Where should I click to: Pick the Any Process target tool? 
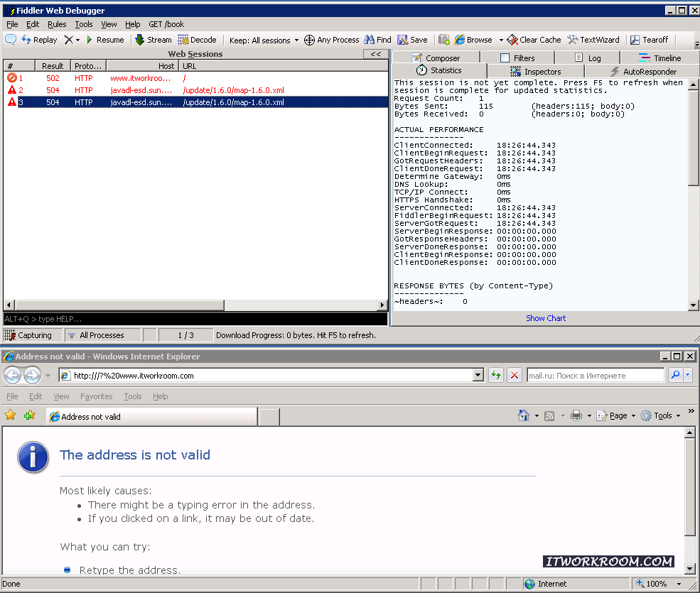tap(331, 40)
